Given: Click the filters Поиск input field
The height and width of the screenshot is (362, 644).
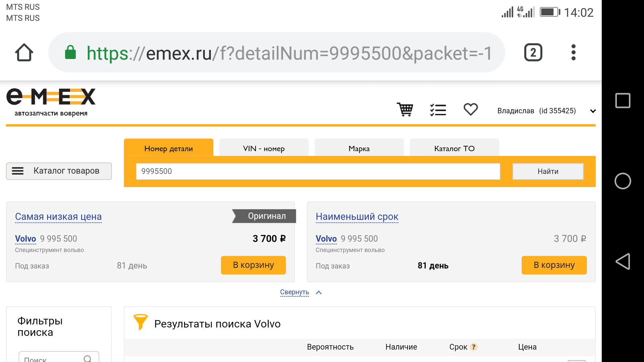Looking at the screenshot, I should tap(59, 357).
